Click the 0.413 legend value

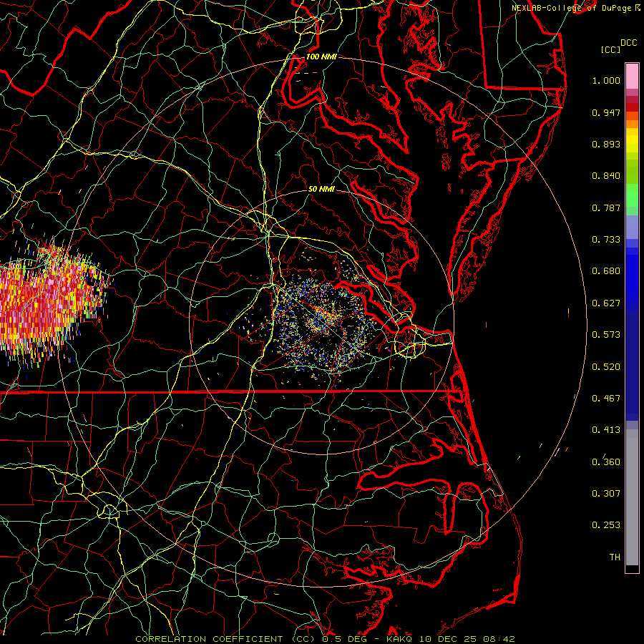pyautogui.click(x=606, y=430)
